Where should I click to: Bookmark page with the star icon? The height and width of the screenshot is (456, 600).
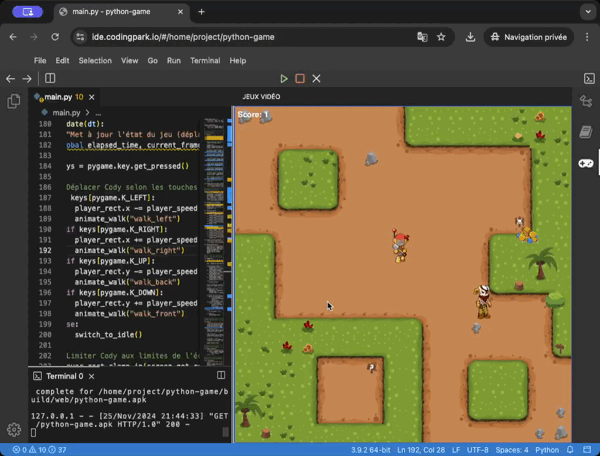pyautogui.click(x=441, y=37)
